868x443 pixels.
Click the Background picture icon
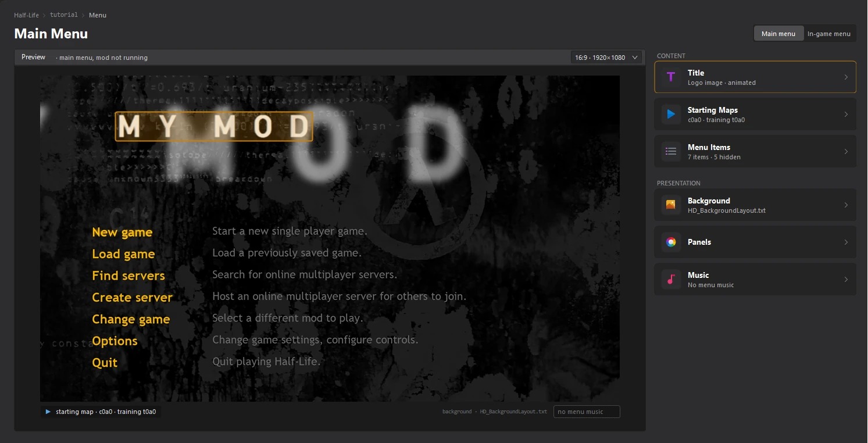[671, 205]
